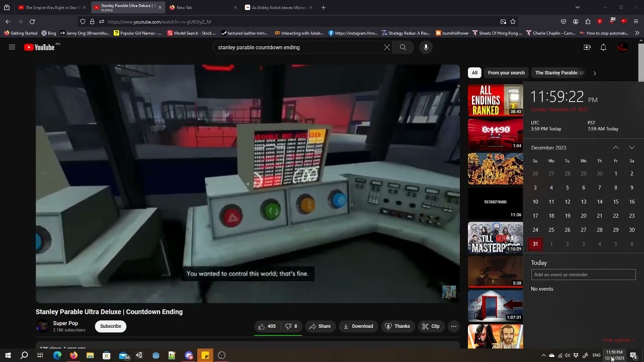644x362 pixels.
Task: Open Firefox extensions puzzle icon
Action: 588,22
